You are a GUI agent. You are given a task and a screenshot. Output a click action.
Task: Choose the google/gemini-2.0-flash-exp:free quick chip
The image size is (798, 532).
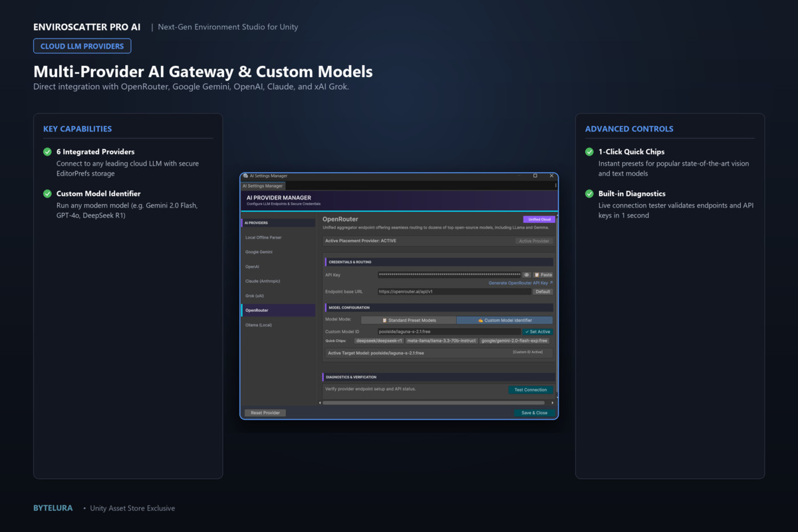[515, 340]
